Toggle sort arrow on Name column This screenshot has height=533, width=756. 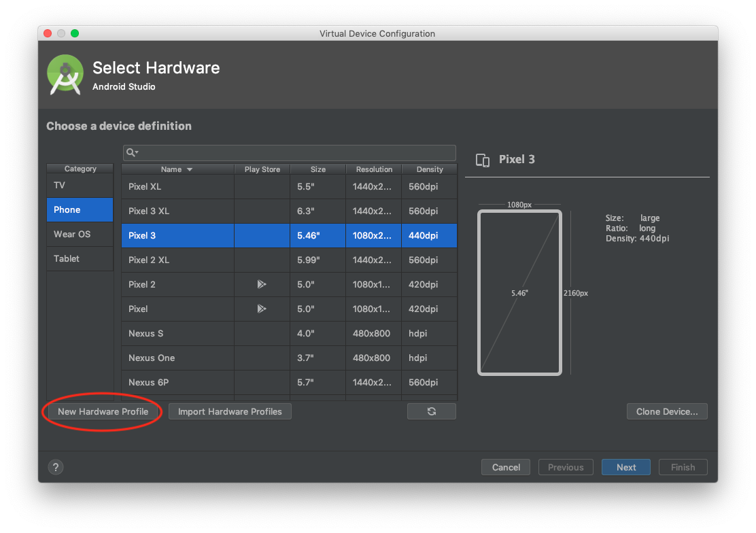click(190, 170)
